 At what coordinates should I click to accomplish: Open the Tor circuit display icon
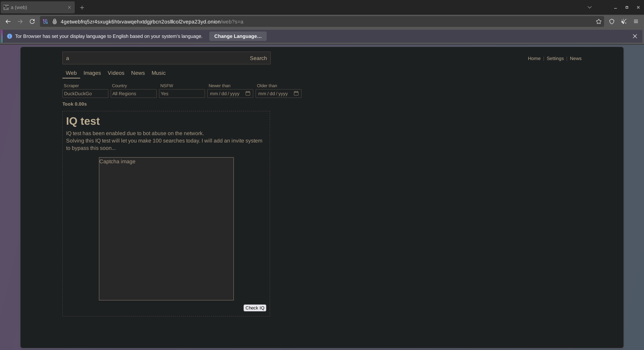(x=45, y=21)
